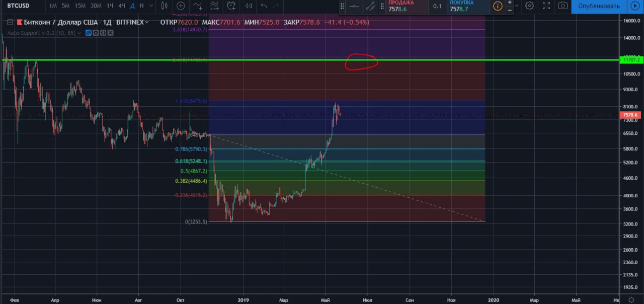This screenshot has height=304, width=644.
Task: Take a chart snapshot with camera icon
Action: (563, 6)
